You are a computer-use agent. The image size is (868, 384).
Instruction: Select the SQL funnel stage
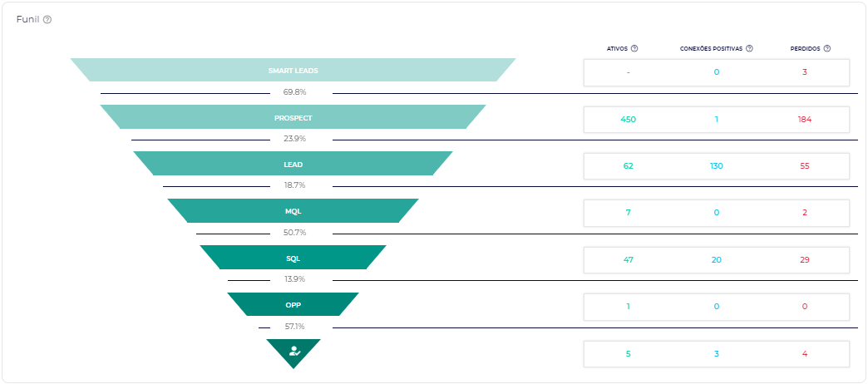pyautogui.click(x=293, y=258)
